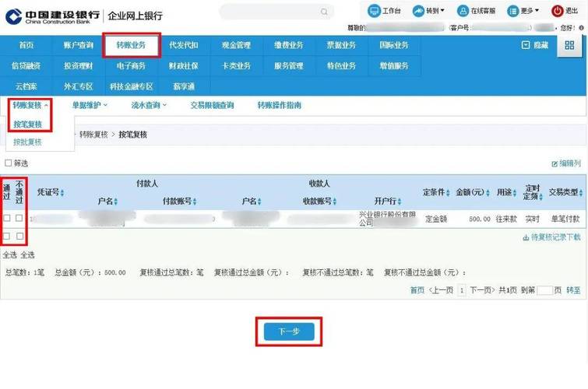This screenshot has width=588, height=389.
Task: Click 转账复核 in the breadcrumb
Action: pyautogui.click(x=93, y=135)
